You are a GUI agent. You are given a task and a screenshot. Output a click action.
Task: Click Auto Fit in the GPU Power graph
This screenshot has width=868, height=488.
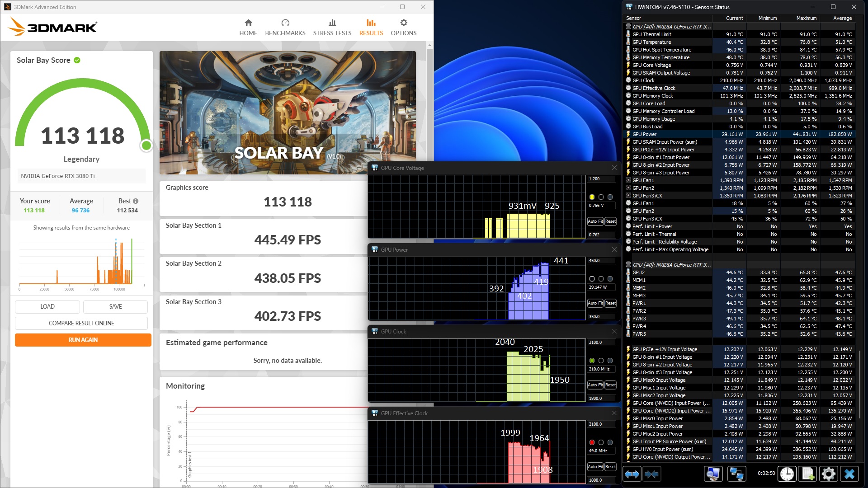tap(594, 303)
